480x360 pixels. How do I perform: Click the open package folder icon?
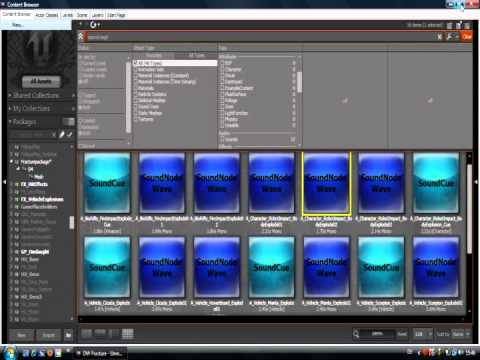[68, 335]
